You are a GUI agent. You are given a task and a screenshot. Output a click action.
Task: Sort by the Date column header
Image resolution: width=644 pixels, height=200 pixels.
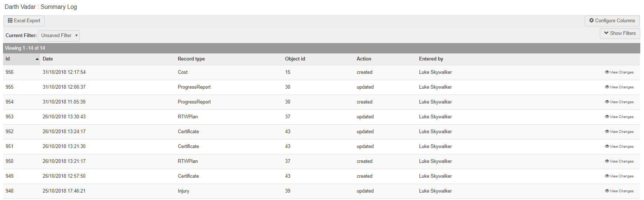48,59
